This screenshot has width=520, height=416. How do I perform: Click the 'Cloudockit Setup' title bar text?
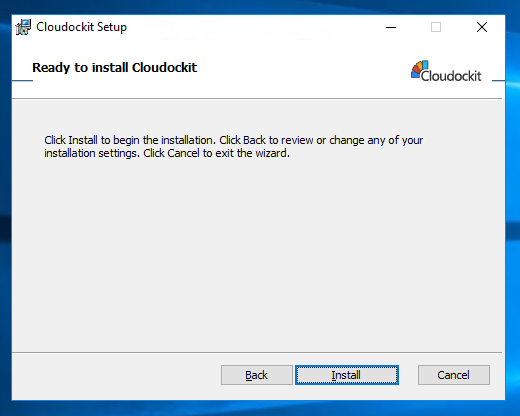coord(81,27)
